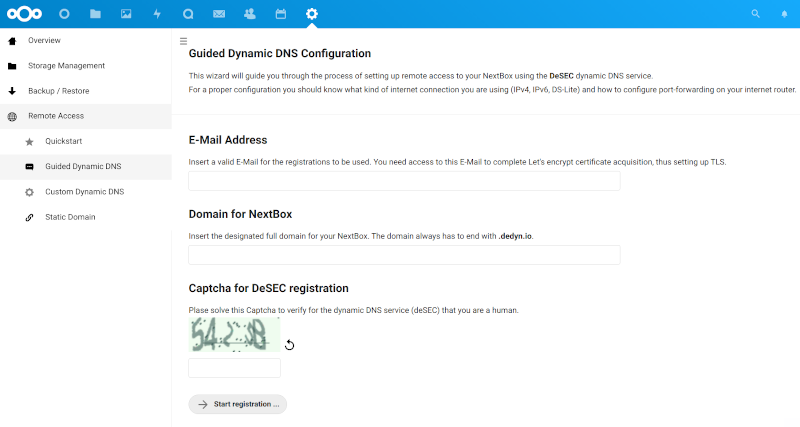The width and height of the screenshot is (800, 427).
Task: Open the Files app icon
Action: point(95,14)
